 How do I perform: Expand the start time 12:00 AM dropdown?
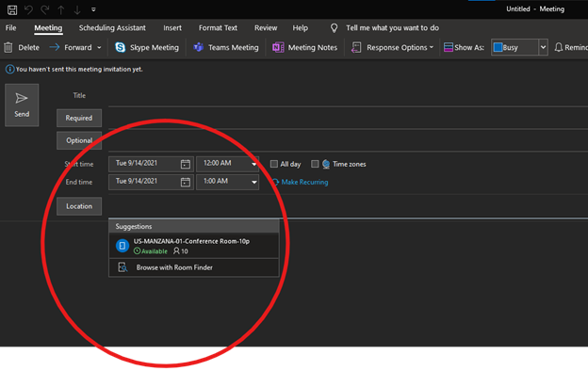(253, 164)
